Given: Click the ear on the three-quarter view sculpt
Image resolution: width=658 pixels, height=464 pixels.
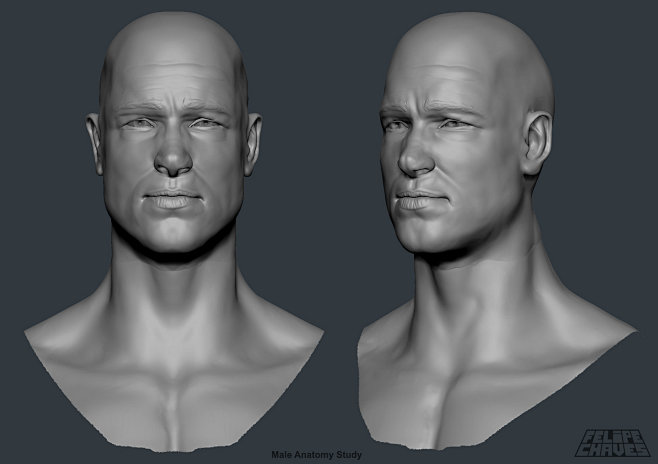Looking at the screenshot, I should [x=538, y=143].
